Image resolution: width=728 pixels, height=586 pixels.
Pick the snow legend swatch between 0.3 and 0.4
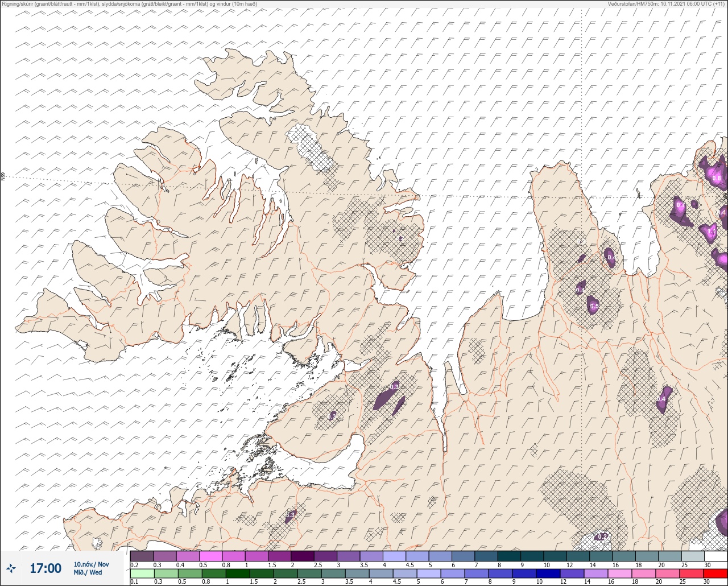tap(165, 556)
